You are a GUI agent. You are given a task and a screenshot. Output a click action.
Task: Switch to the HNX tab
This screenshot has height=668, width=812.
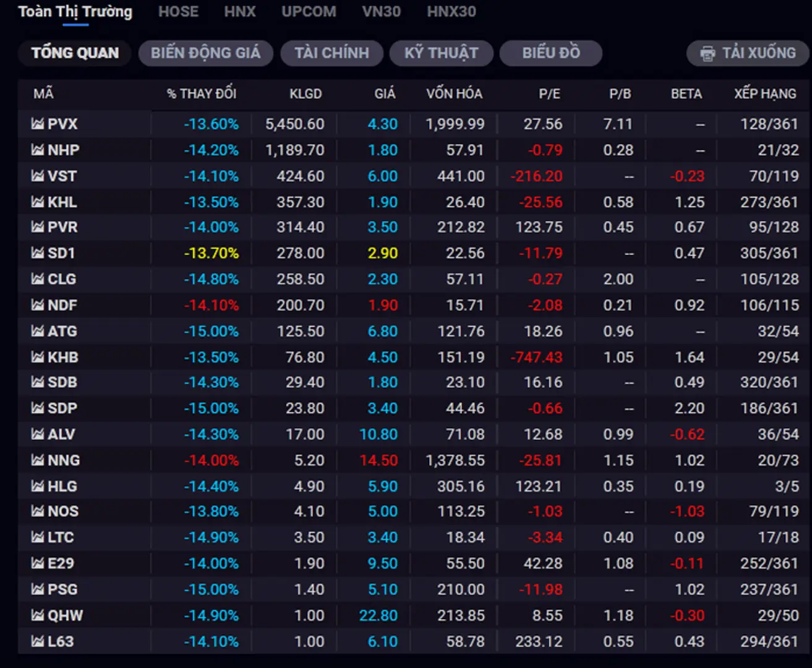240,12
